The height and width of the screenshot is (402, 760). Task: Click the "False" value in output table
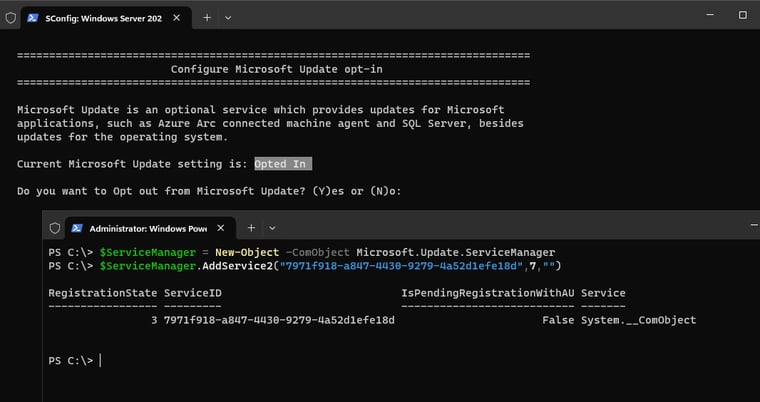click(558, 320)
